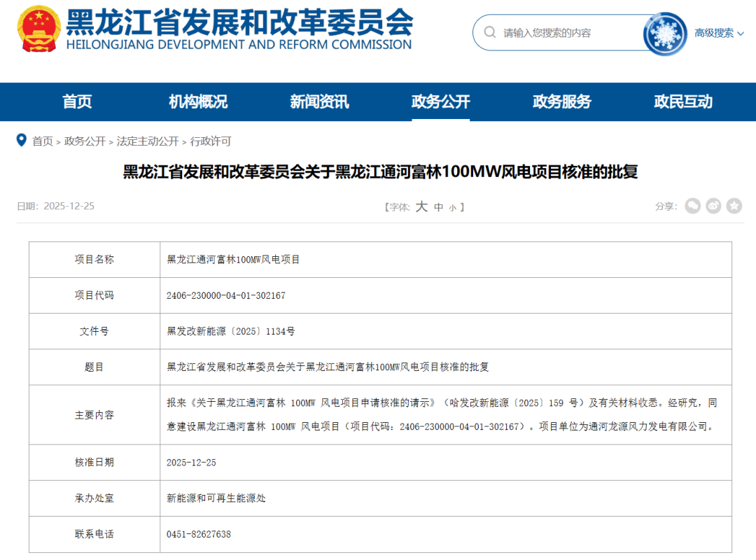
Task: Click the 政务公开 breadcrumb link
Action: [85, 141]
